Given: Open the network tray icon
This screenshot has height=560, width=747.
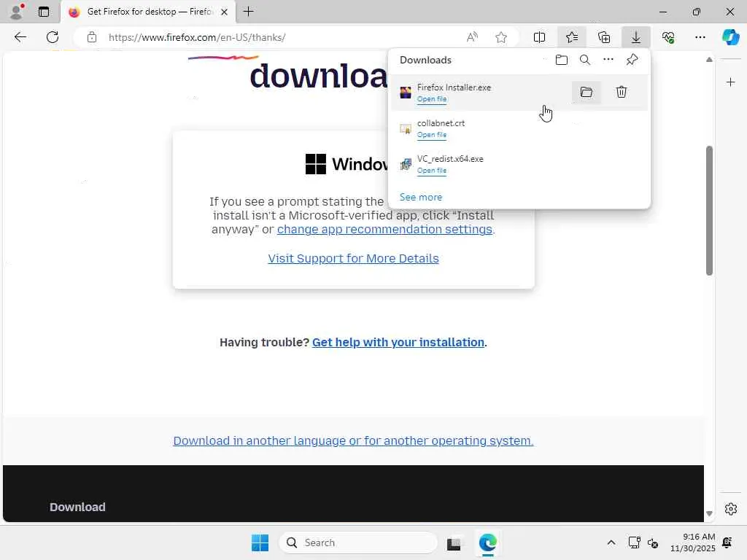Looking at the screenshot, I should (x=634, y=542).
